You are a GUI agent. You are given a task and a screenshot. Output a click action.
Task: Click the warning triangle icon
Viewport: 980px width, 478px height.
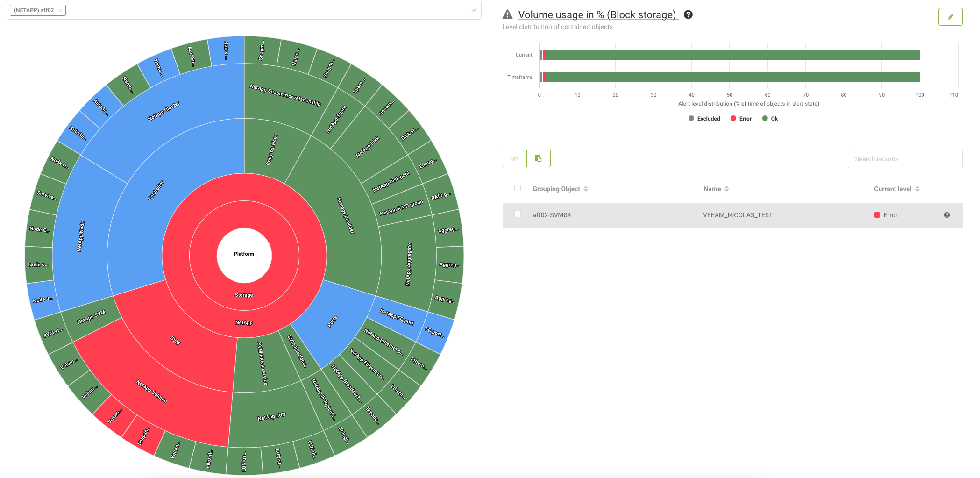pos(507,15)
